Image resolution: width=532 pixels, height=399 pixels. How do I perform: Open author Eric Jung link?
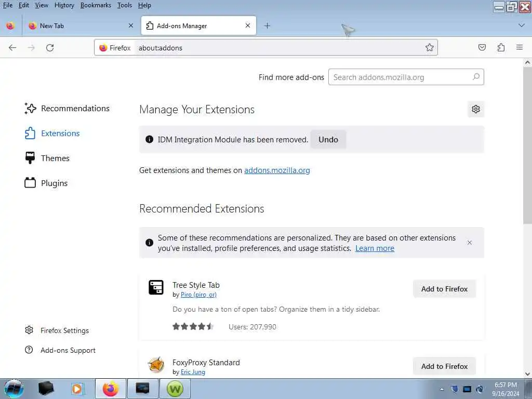pyautogui.click(x=193, y=372)
